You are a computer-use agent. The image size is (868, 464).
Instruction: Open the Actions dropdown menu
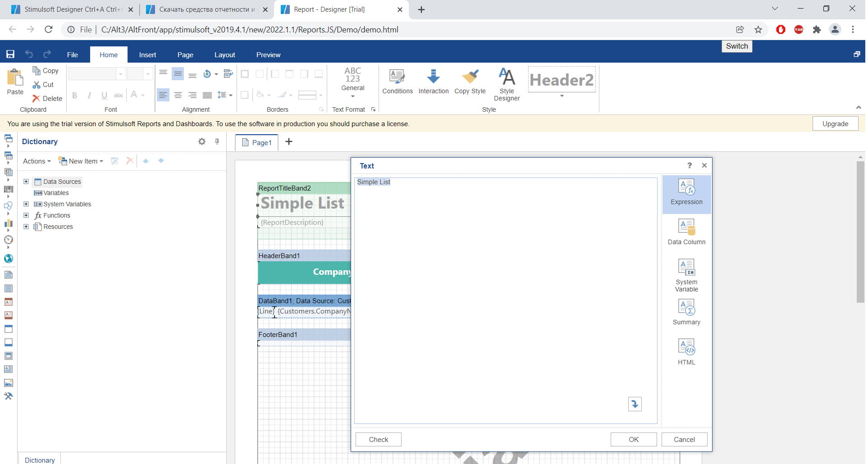pos(37,161)
